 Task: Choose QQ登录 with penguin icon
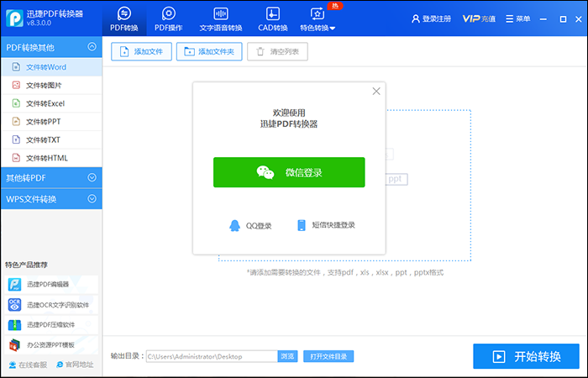(250, 225)
